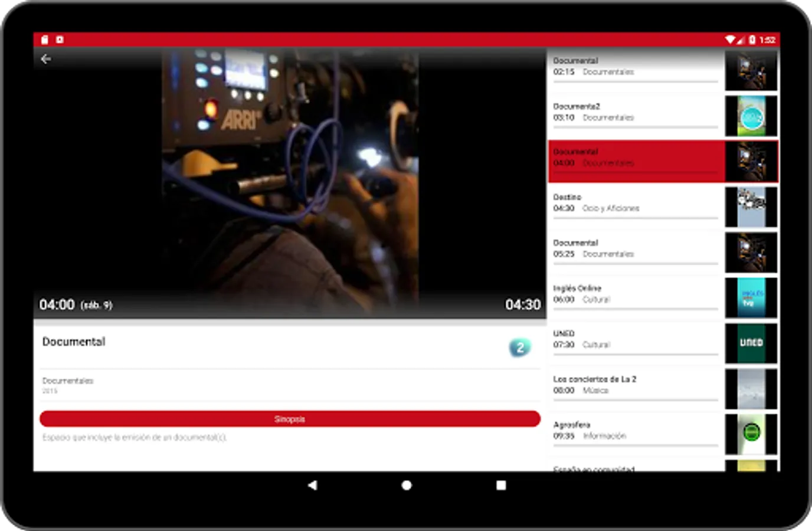Tap the Android back navigation button

click(x=313, y=485)
